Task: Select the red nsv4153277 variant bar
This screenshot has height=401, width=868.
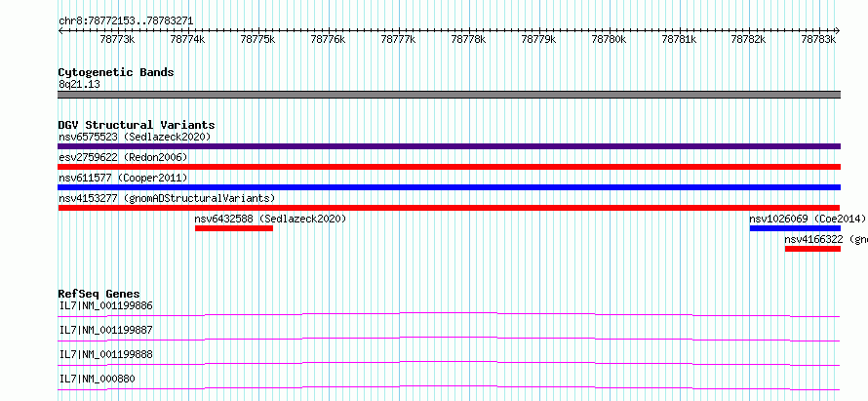Action: 449,208
